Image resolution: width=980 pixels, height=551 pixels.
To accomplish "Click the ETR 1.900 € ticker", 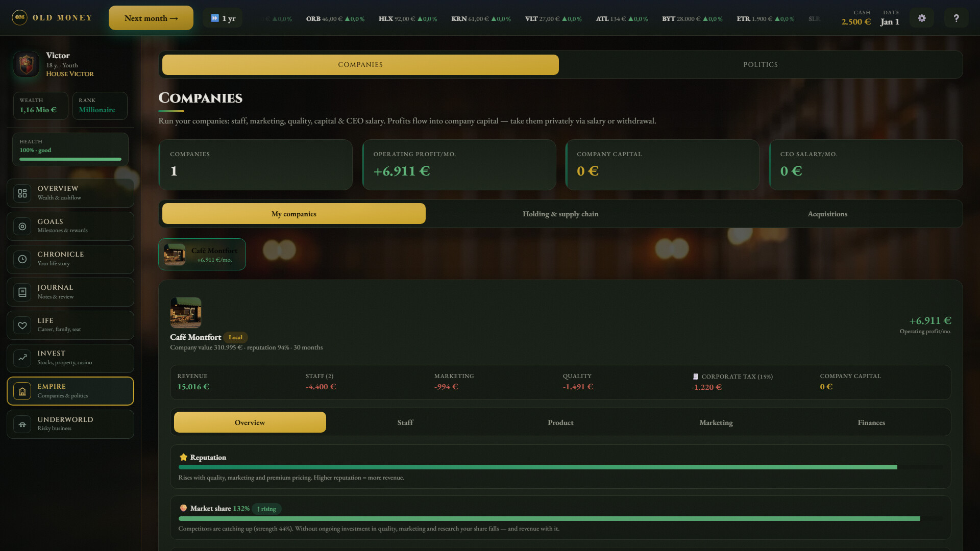I will (x=765, y=19).
